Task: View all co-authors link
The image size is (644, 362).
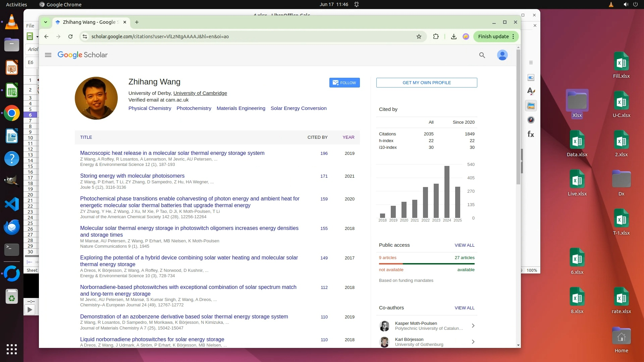Action: click(x=464, y=308)
